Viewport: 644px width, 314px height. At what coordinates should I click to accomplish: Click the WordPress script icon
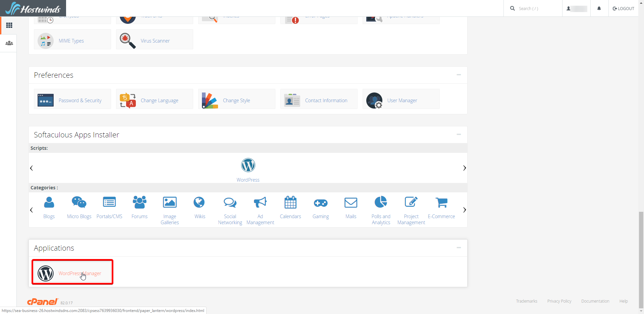tap(248, 165)
